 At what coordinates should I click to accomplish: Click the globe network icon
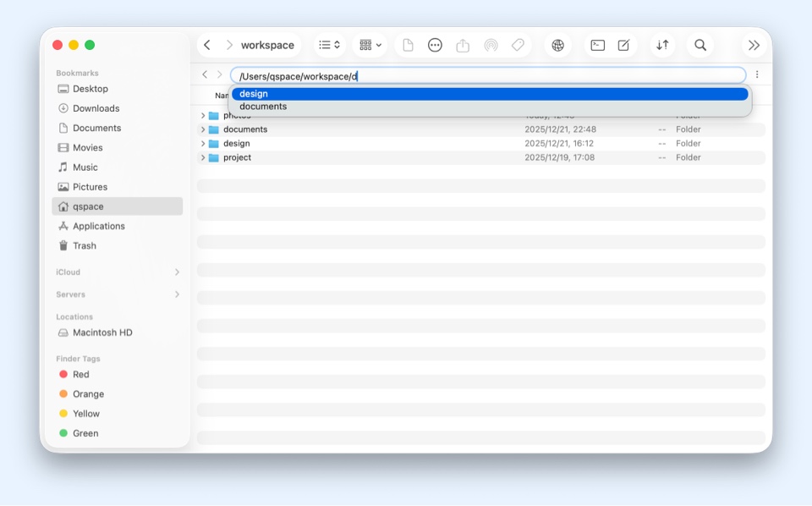pos(557,46)
